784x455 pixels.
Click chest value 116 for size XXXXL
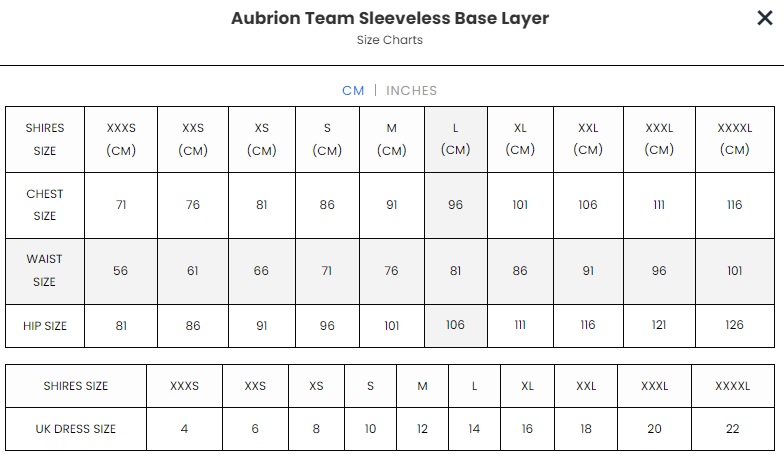click(x=734, y=205)
